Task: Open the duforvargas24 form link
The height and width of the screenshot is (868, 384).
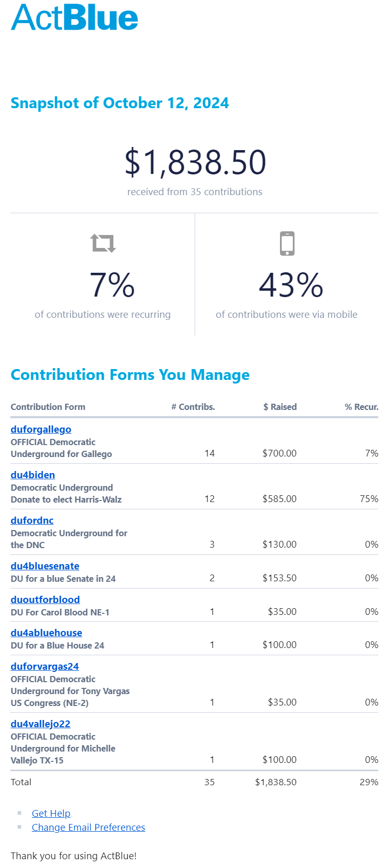Action: tap(45, 666)
